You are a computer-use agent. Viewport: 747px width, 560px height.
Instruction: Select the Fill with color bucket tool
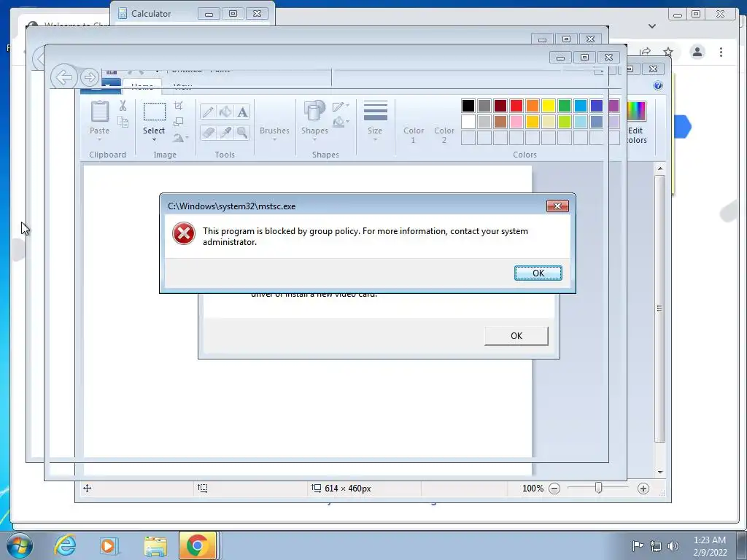tap(225, 112)
